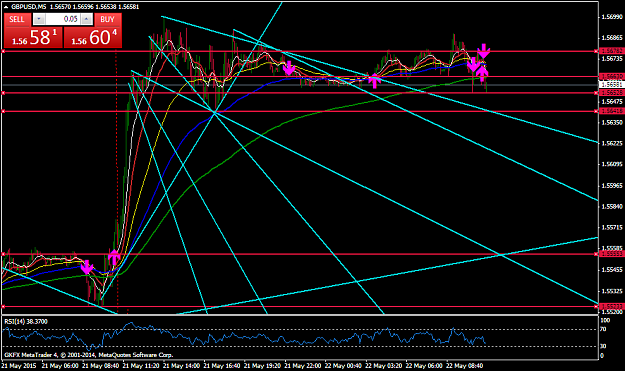Select the magenta down arrow above 1.55553 line at 21 May 08:40

(87, 267)
